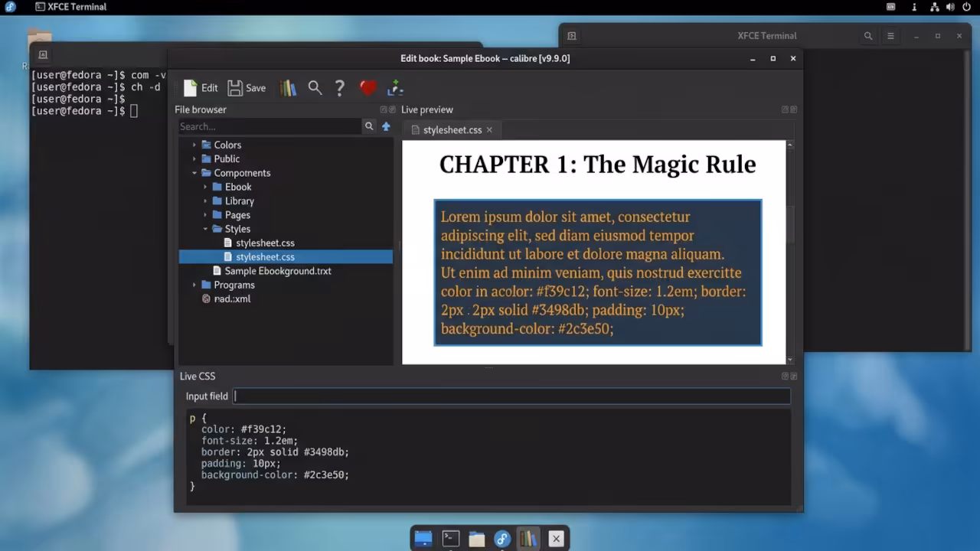Image resolution: width=980 pixels, height=551 pixels.
Task: Select the Programs folder row
Action: click(x=286, y=285)
